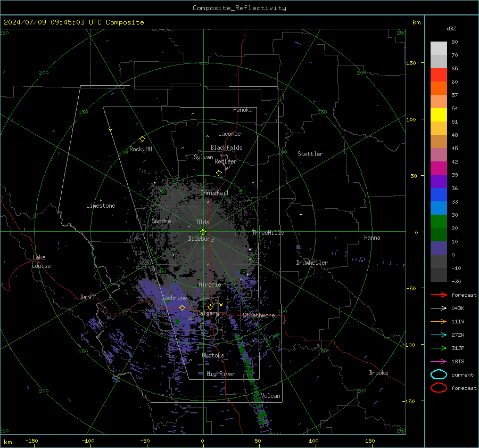Image resolution: width=479 pixels, height=448 pixels.
Task: Click the Didsbury city label
Action: (x=201, y=239)
